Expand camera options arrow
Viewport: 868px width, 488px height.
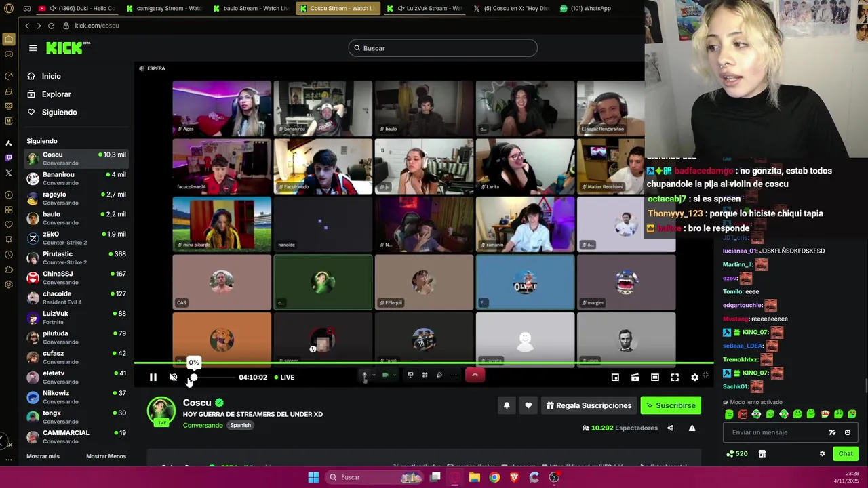[x=394, y=375]
